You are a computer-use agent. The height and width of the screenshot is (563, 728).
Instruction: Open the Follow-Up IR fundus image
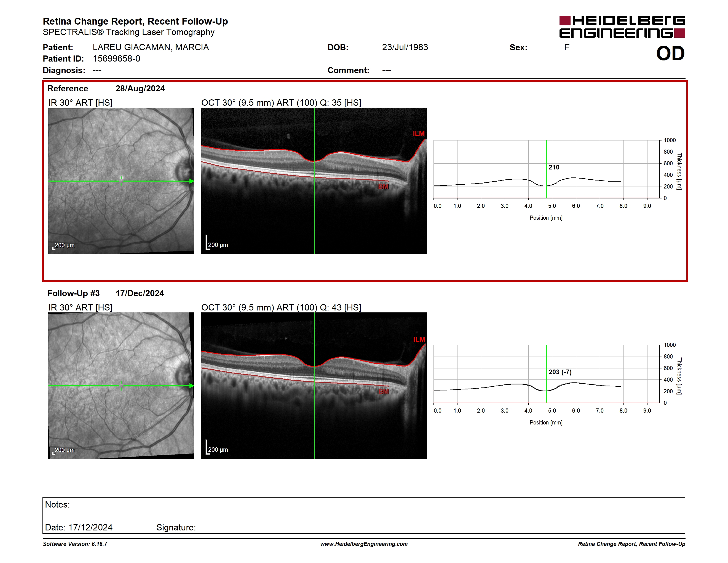point(121,386)
